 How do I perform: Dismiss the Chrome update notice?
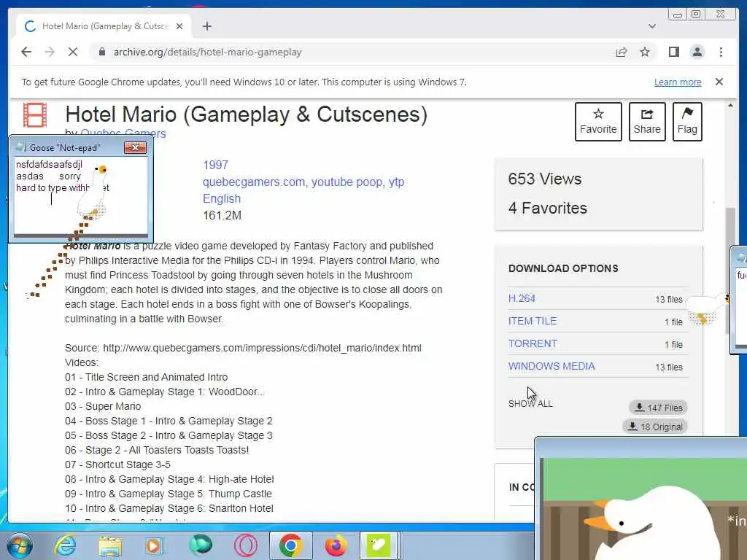pyautogui.click(x=719, y=82)
